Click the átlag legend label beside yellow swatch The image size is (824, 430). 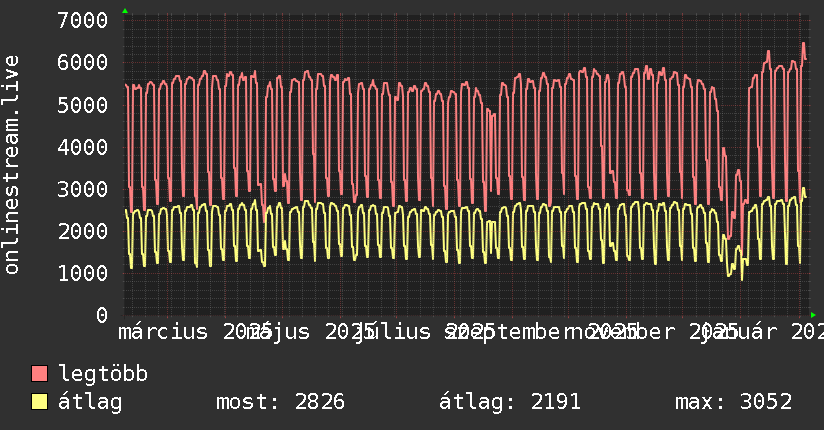pyautogui.click(x=90, y=402)
